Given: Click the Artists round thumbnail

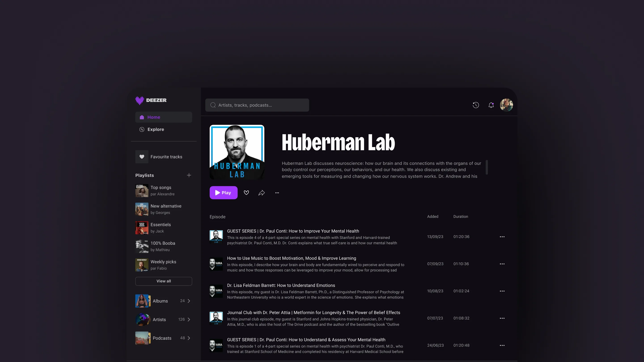Looking at the screenshot, I should click(143, 320).
